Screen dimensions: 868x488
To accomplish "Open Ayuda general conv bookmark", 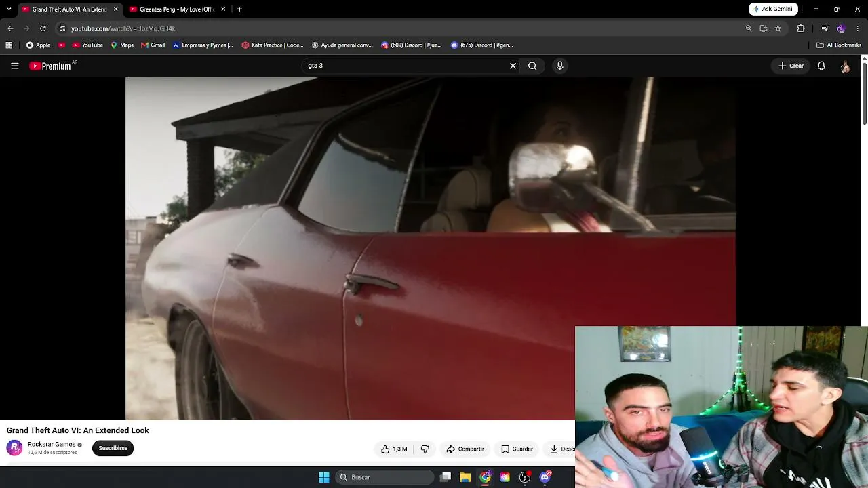I will 342,45.
